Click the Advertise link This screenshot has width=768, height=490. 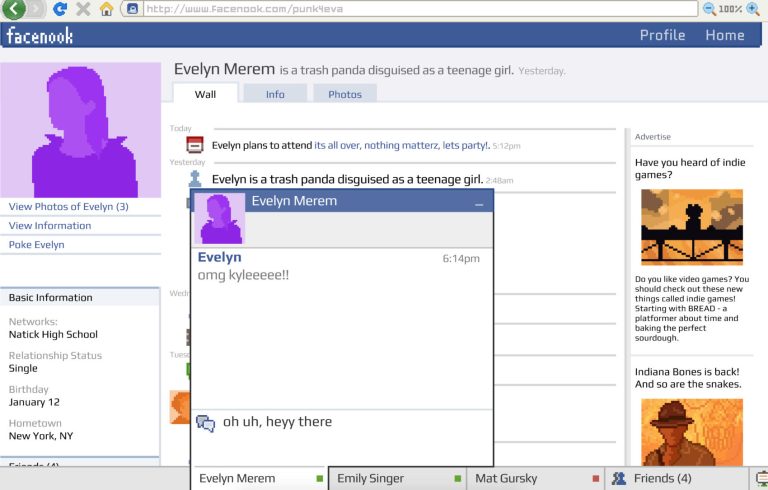(x=652, y=137)
